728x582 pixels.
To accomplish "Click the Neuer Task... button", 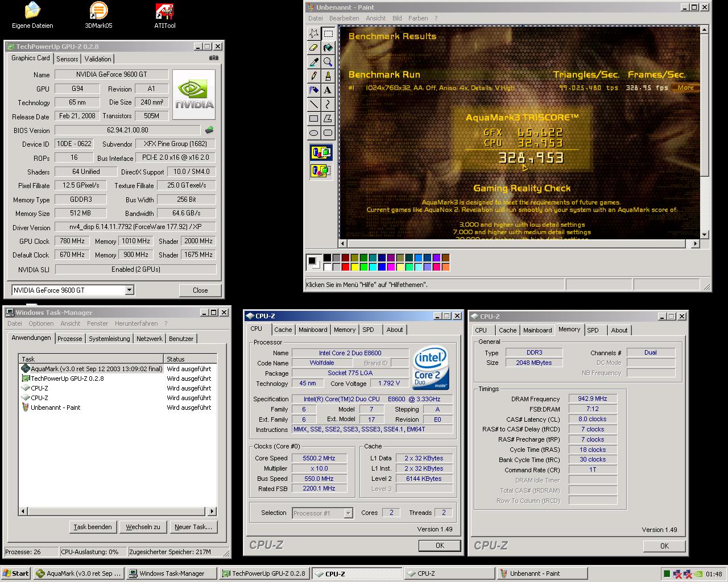I will click(x=193, y=527).
